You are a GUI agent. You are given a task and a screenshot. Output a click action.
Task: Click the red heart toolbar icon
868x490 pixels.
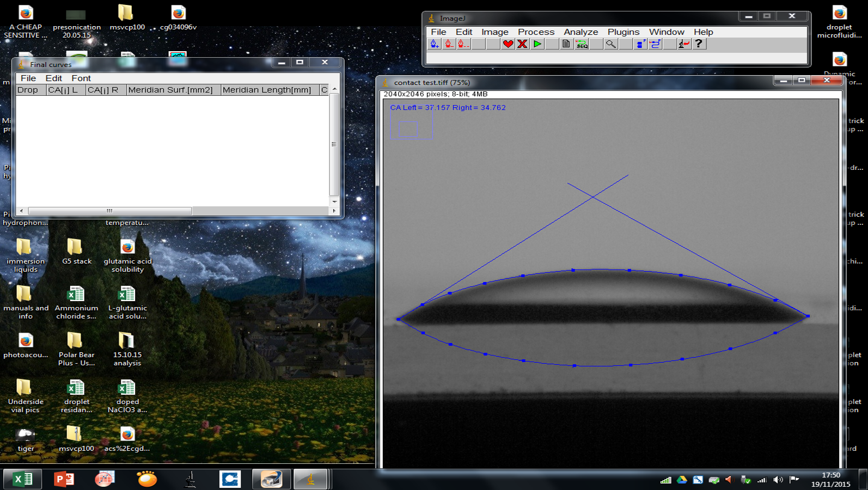[x=508, y=44]
